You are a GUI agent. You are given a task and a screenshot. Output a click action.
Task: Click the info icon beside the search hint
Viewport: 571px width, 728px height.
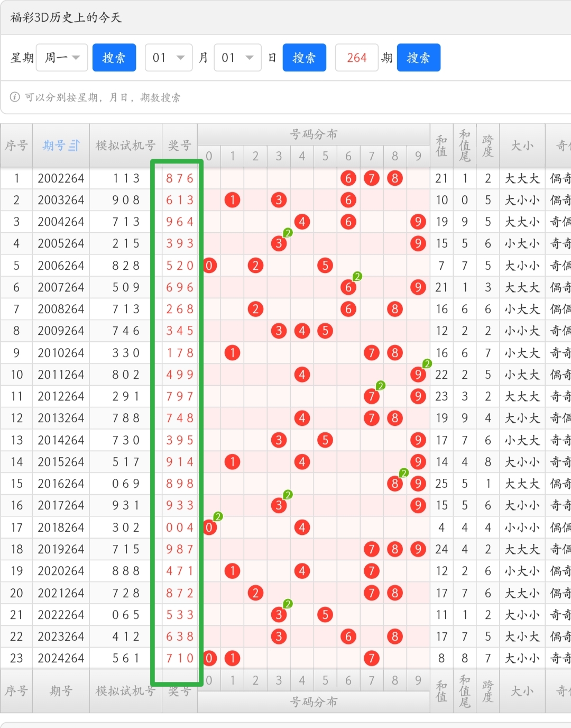[15, 97]
